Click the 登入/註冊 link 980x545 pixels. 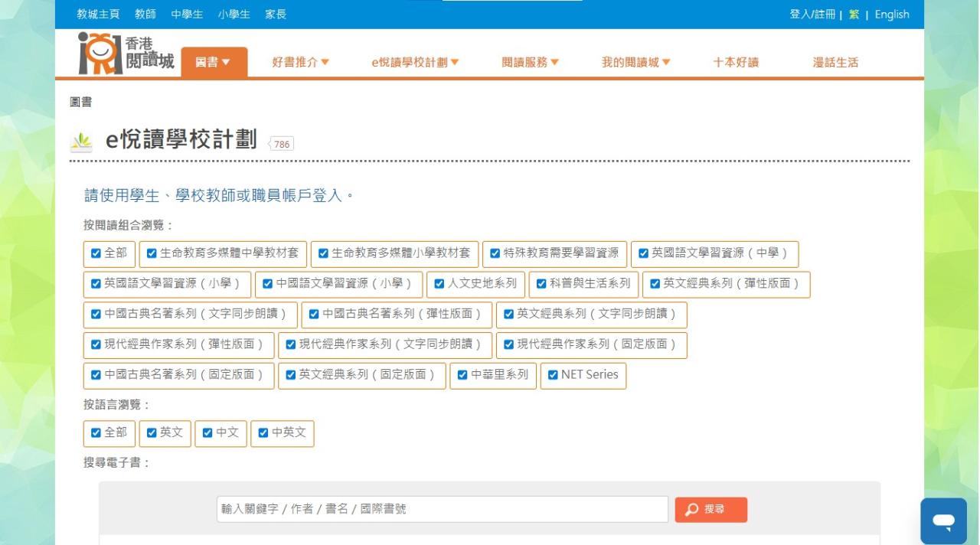(x=812, y=15)
